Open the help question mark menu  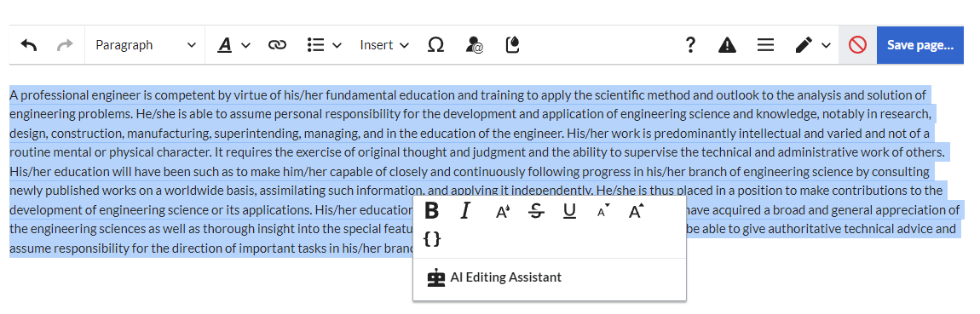690,45
